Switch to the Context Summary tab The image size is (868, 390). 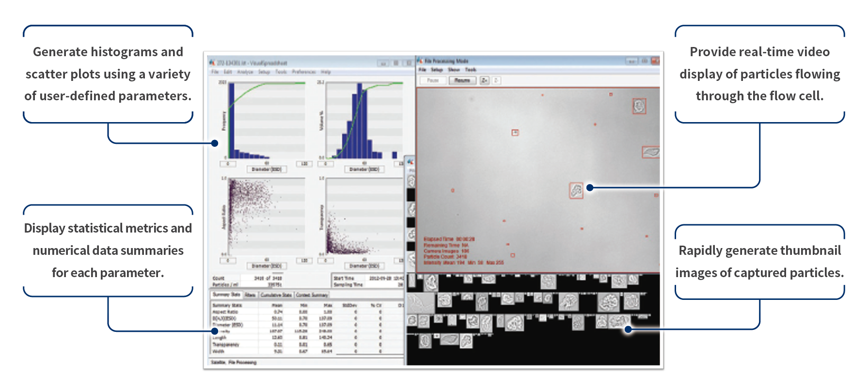coord(312,295)
